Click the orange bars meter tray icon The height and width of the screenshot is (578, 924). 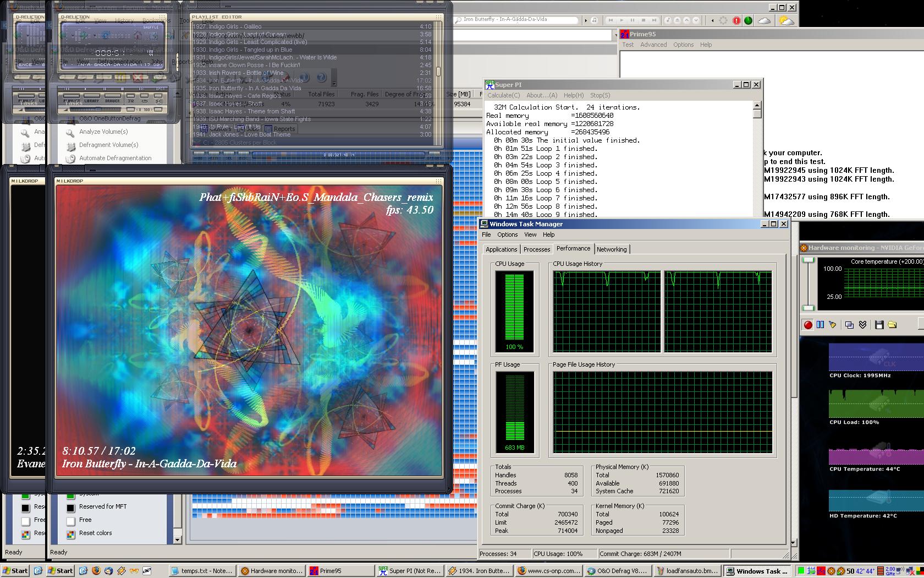(x=880, y=571)
